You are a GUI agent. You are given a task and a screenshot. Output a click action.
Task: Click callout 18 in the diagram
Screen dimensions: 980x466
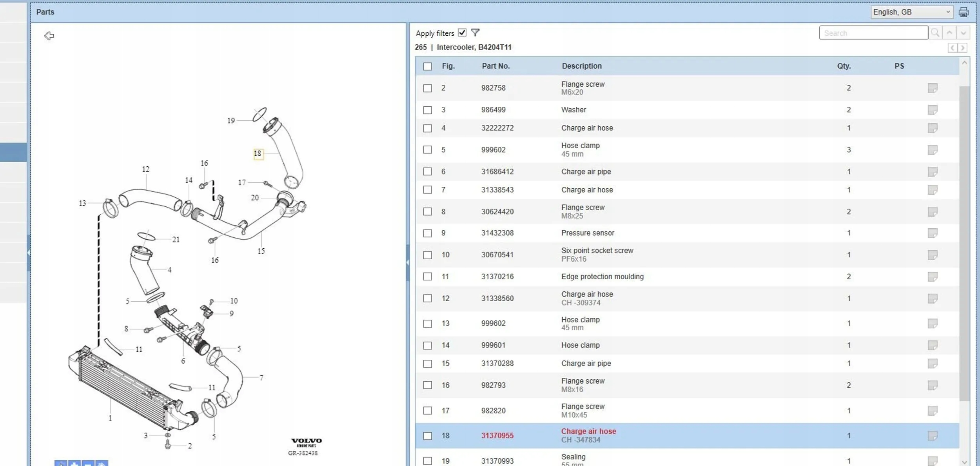click(258, 153)
